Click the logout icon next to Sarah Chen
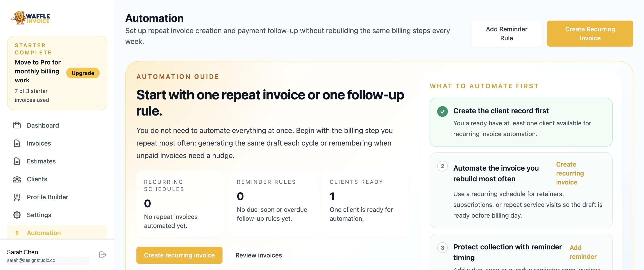644x270 pixels. [102, 255]
